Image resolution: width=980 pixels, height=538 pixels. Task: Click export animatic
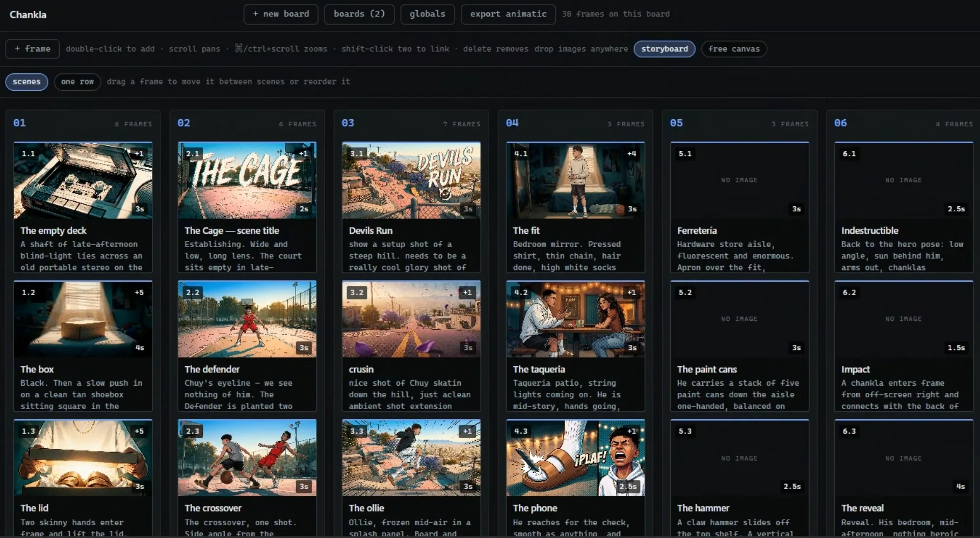pos(508,14)
